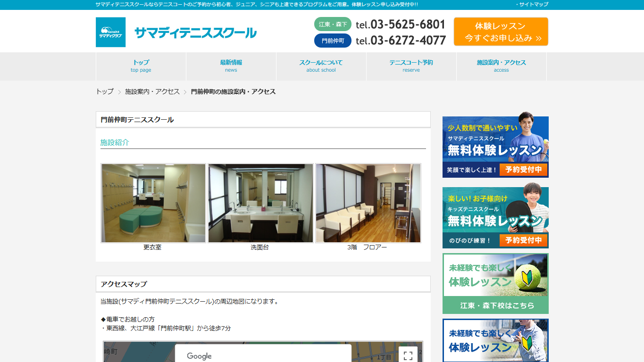Viewport: 644px width, 362px height.
Task: Open the 無料体験レッスン adult tennis banner
Action: [x=495, y=145]
